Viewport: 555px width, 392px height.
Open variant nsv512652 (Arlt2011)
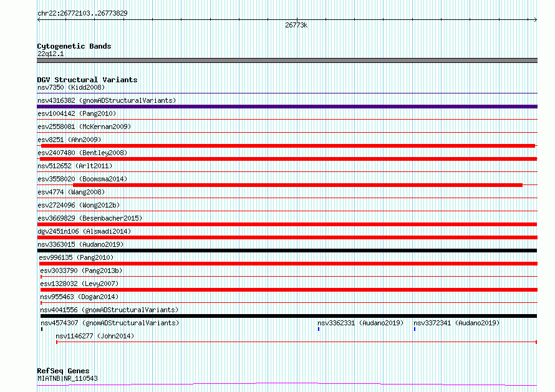click(x=75, y=166)
